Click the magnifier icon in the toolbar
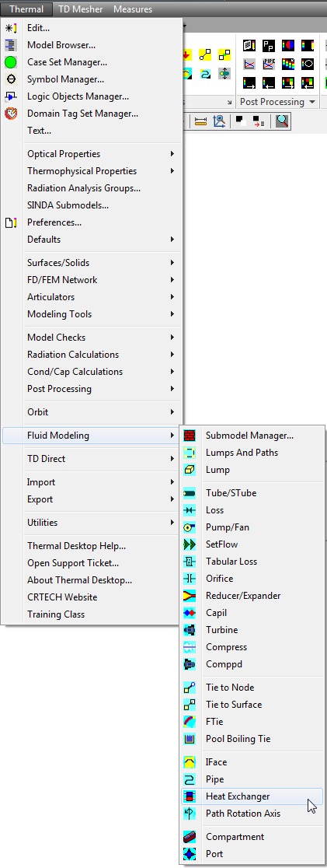The width and height of the screenshot is (327, 868). (x=282, y=121)
